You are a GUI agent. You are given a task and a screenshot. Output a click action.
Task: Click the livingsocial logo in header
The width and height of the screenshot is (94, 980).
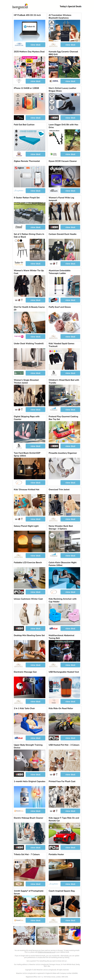point(20,6)
